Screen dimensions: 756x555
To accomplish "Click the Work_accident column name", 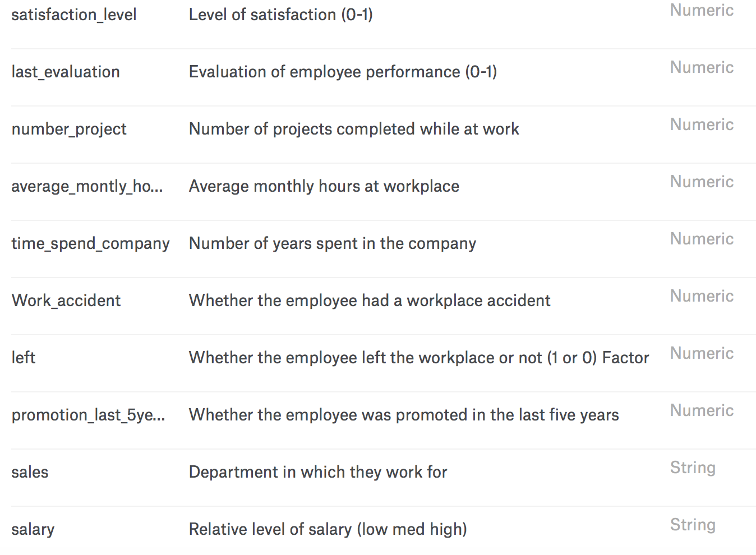I will (x=66, y=300).
